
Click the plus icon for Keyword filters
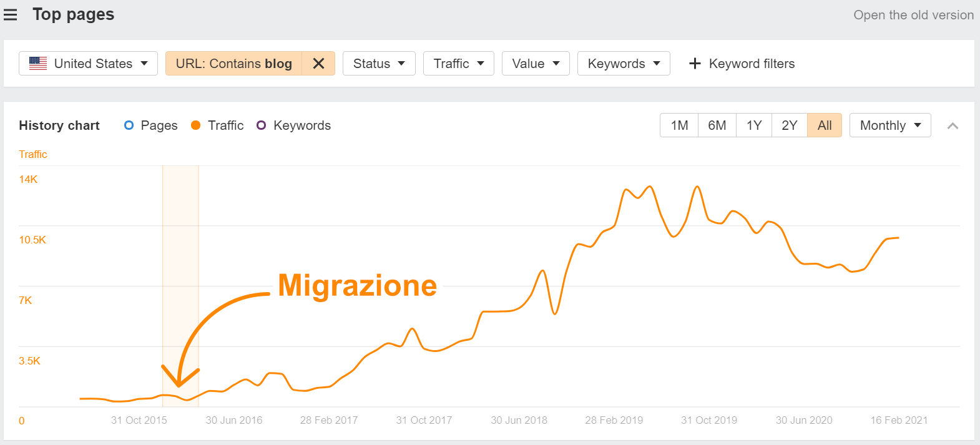695,64
